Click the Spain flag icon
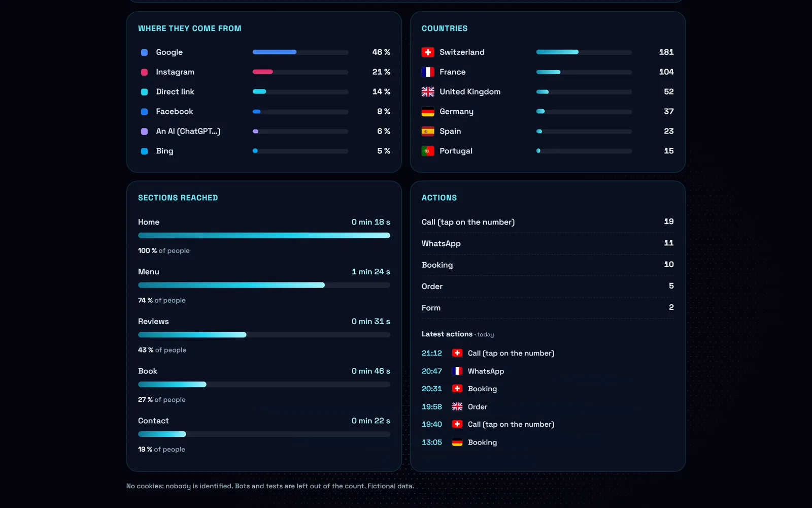This screenshot has height=508, width=812. click(428, 132)
